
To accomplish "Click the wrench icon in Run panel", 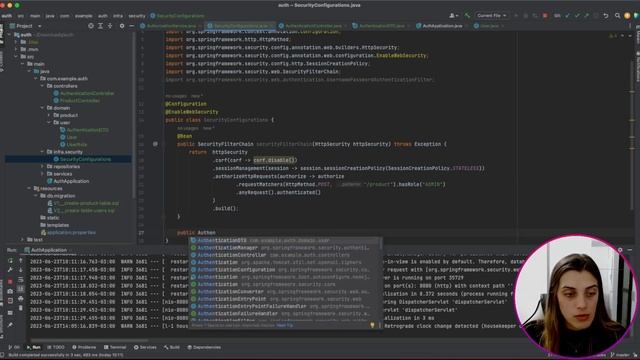I will [x=10, y=270].
